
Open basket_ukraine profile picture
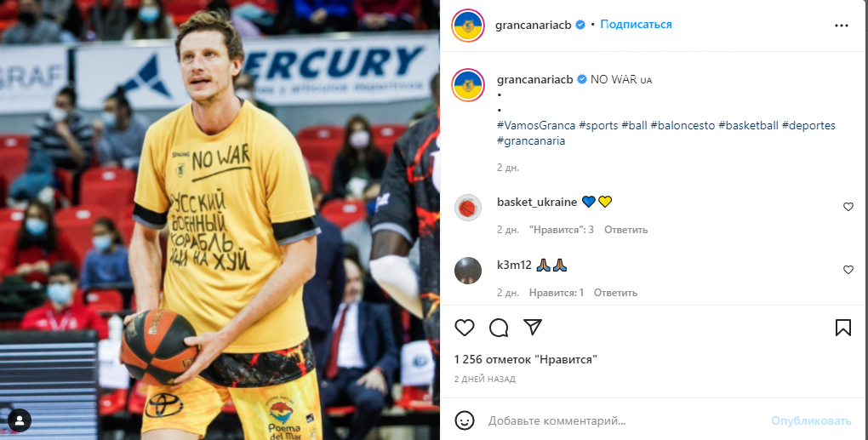click(468, 209)
